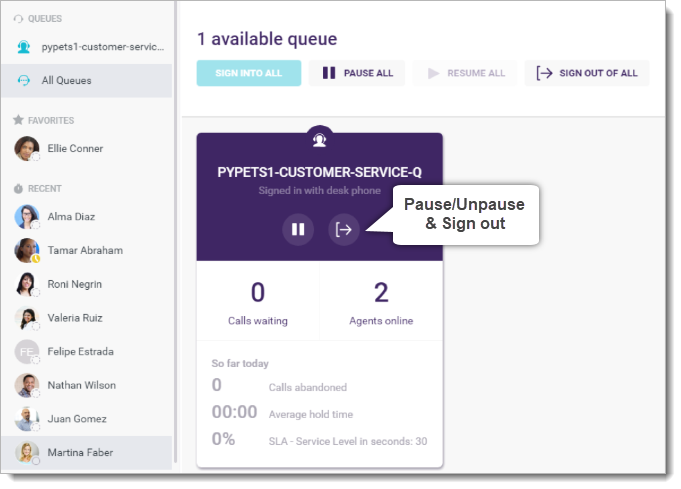Pause the PYPETS1-CUSTOMER-SERVICE-Q queue
This screenshot has height=489, width=681.
click(x=298, y=229)
